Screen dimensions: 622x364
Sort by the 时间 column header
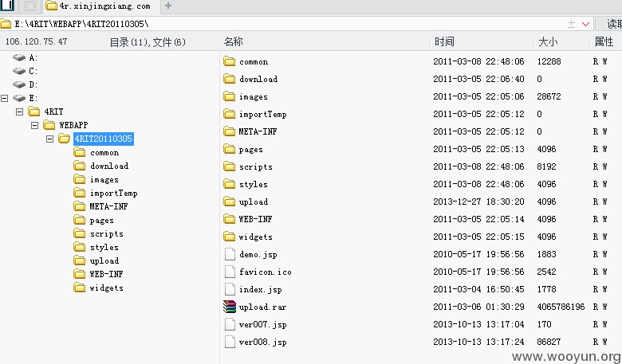click(444, 41)
